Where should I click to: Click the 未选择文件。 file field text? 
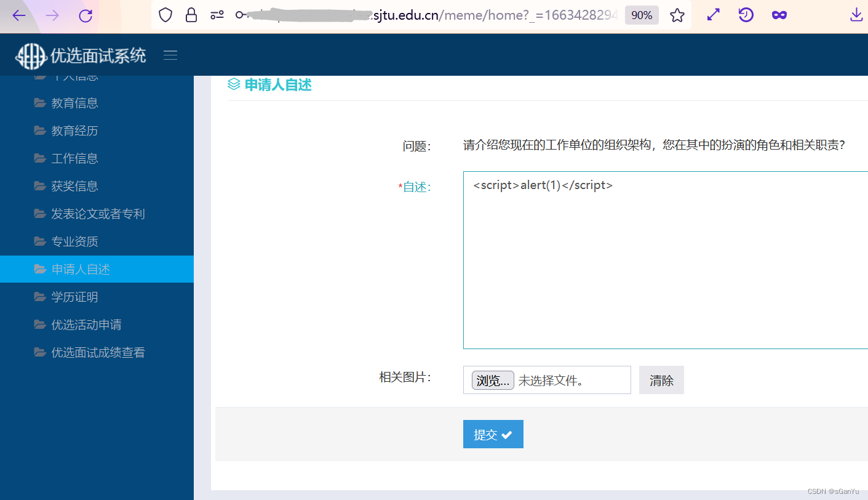tap(551, 381)
